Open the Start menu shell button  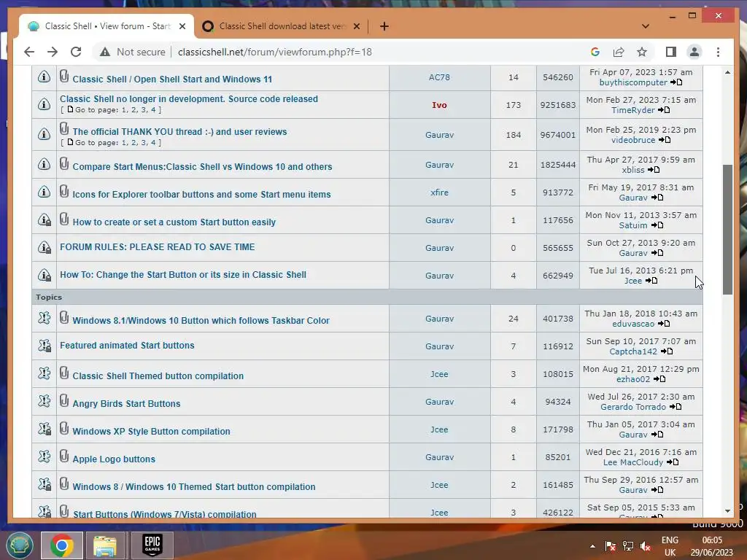[x=19, y=545]
